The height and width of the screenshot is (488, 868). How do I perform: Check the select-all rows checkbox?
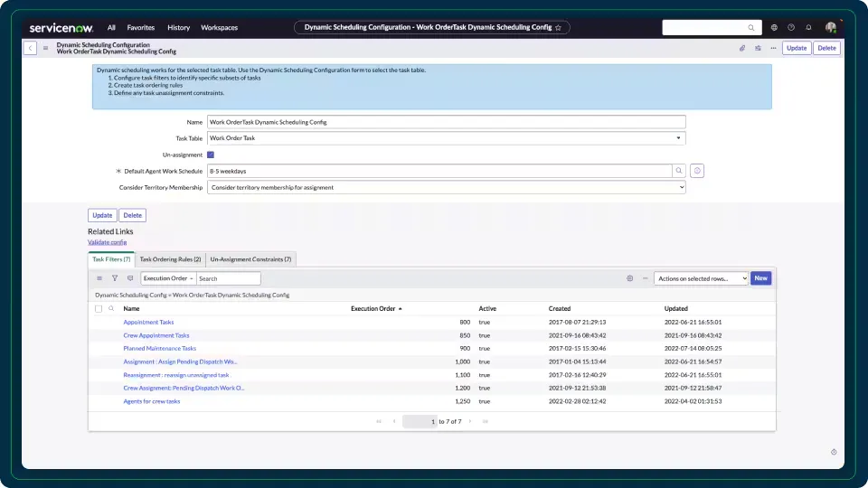tap(99, 308)
